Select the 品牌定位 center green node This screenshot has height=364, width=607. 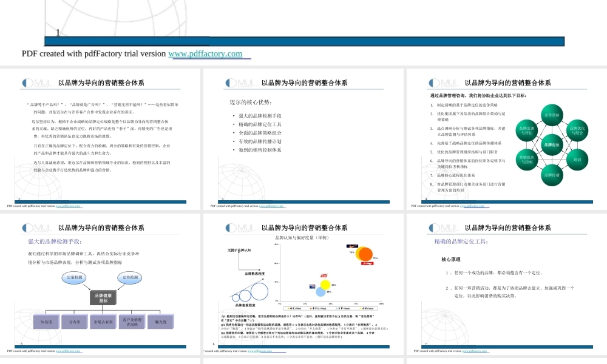point(552,144)
